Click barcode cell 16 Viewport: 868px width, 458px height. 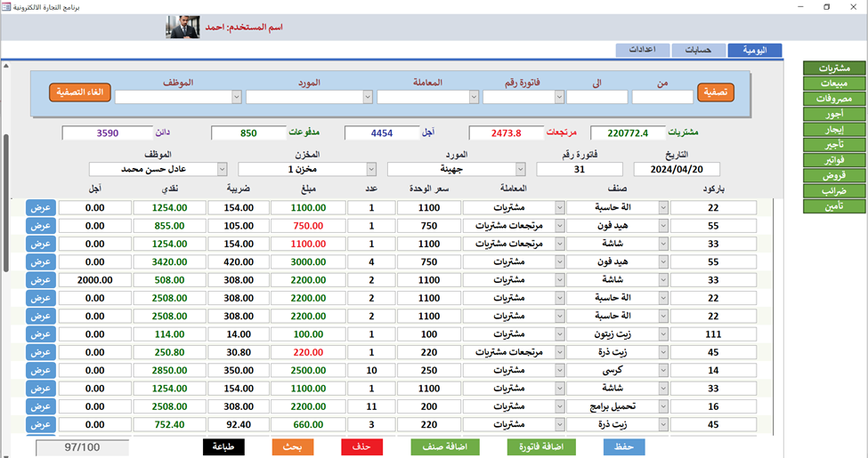[713, 406]
